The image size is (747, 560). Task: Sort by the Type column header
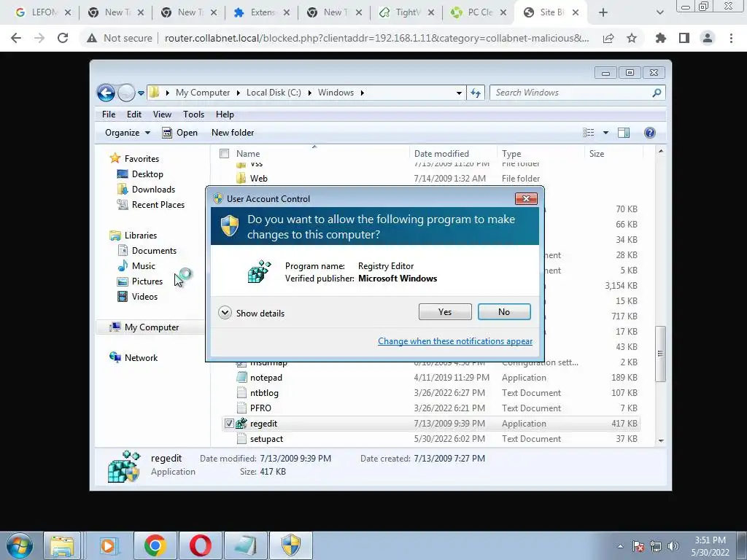coord(511,153)
